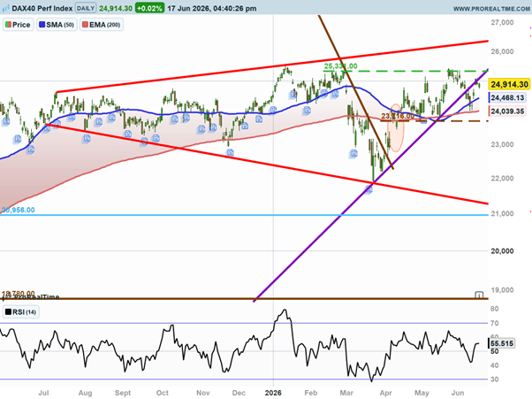Select the 2026 year label on time axis
Image resolution: width=532 pixels, height=399 pixels.
pyautogui.click(x=273, y=393)
